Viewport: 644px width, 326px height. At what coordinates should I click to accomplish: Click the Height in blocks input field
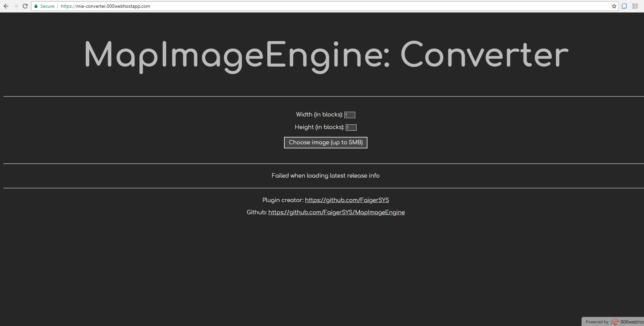coord(351,127)
